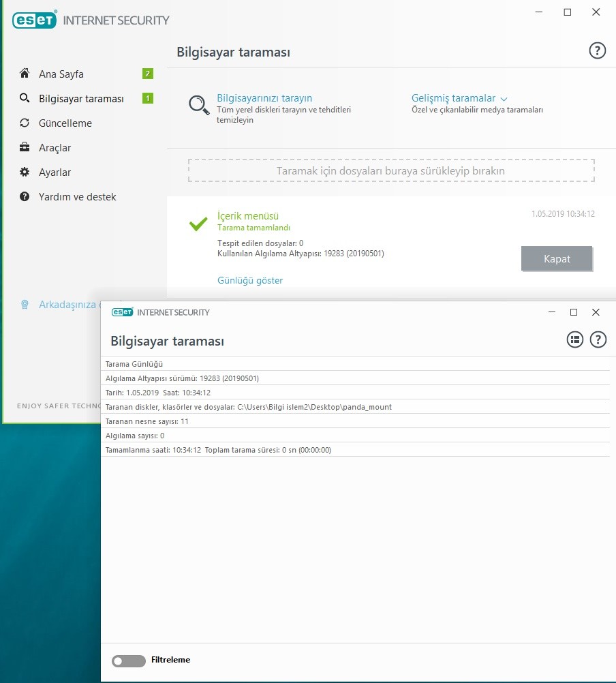Click the Arkadaşınıza referral badge icon
This screenshot has height=683, width=616.
point(25,305)
